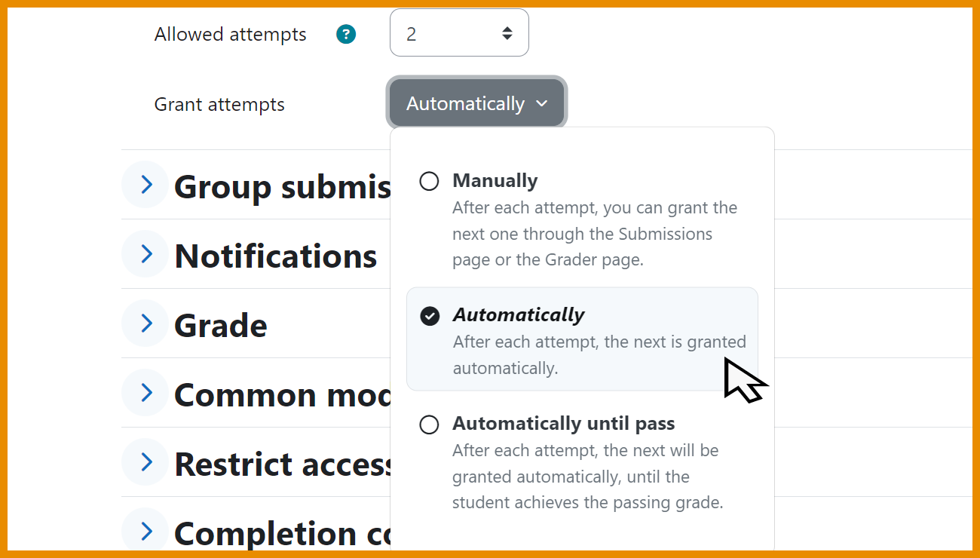Select the checked Automatically radio option

click(x=430, y=315)
